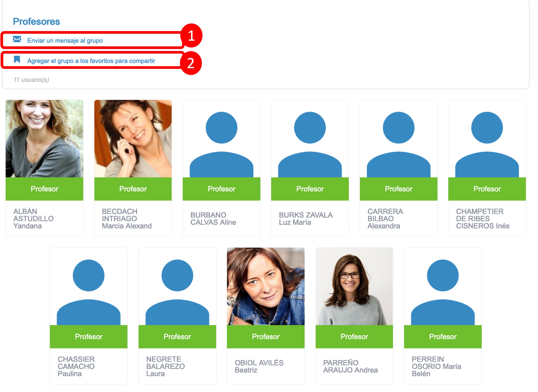Click the name 'BURKS ZAVALA Luz María'

306,219
